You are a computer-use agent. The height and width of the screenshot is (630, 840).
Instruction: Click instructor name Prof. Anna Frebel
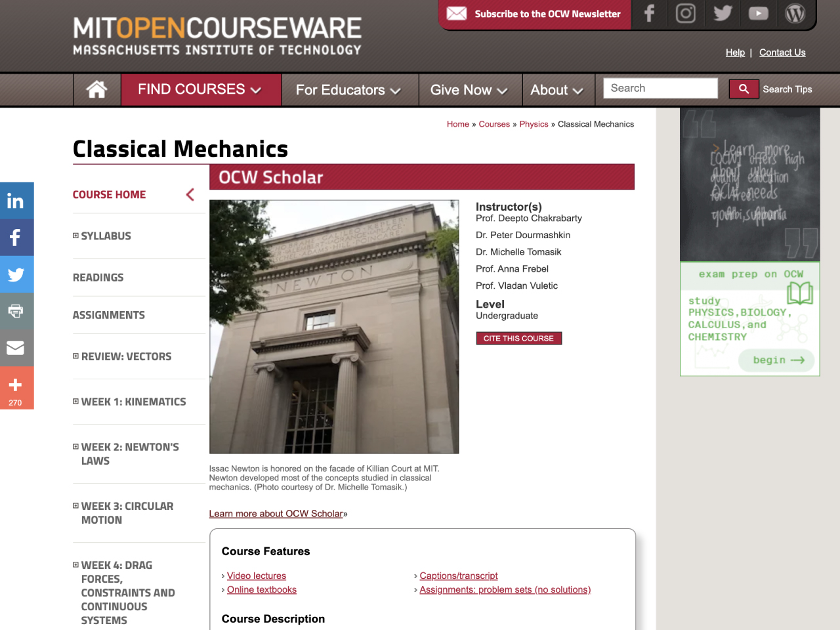(x=512, y=269)
